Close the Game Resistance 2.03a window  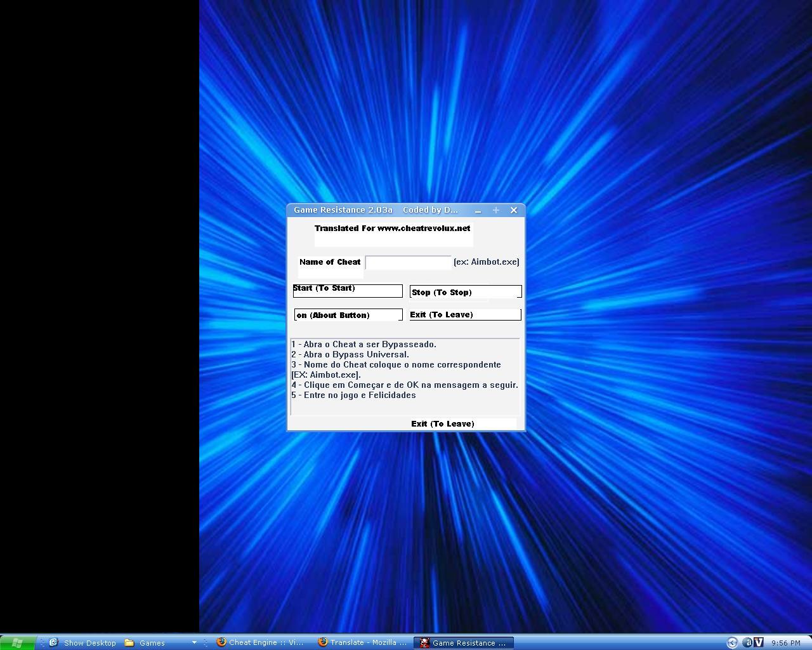pyautogui.click(x=514, y=210)
